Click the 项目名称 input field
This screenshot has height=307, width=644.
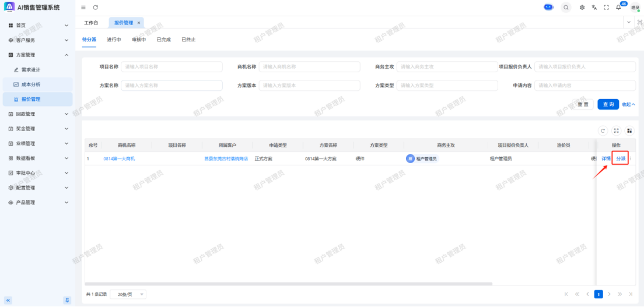click(171, 67)
